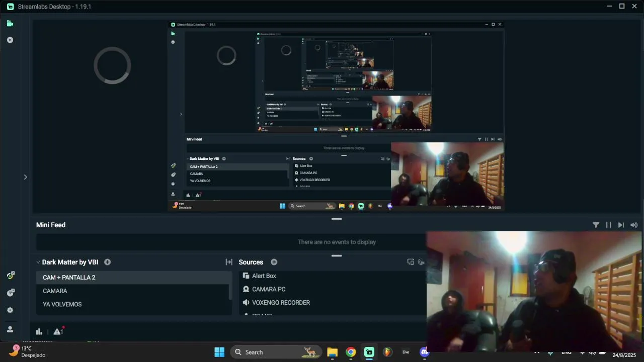Click the audio broadcast icon in Sources header
The height and width of the screenshot is (362, 644).
click(x=421, y=262)
